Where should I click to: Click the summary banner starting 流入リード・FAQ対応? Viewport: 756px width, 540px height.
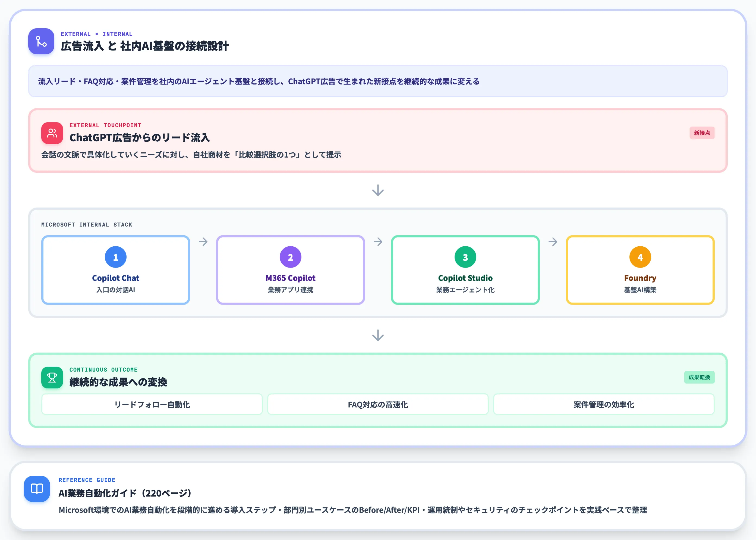coord(378,81)
